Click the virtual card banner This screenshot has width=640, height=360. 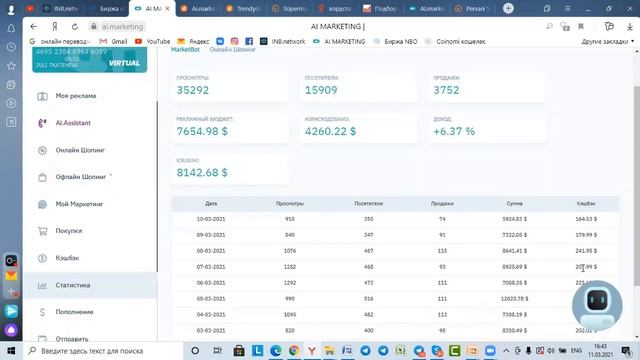[x=90, y=60]
